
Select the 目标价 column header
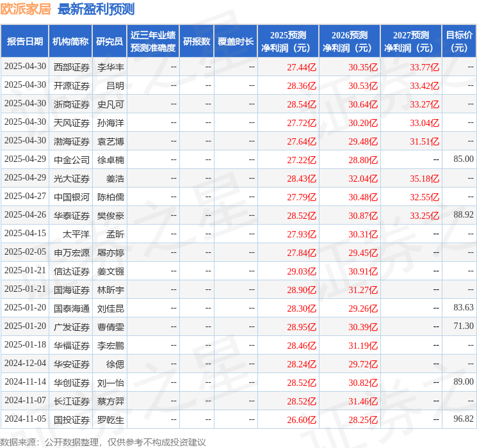pyautogui.click(x=459, y=42)
